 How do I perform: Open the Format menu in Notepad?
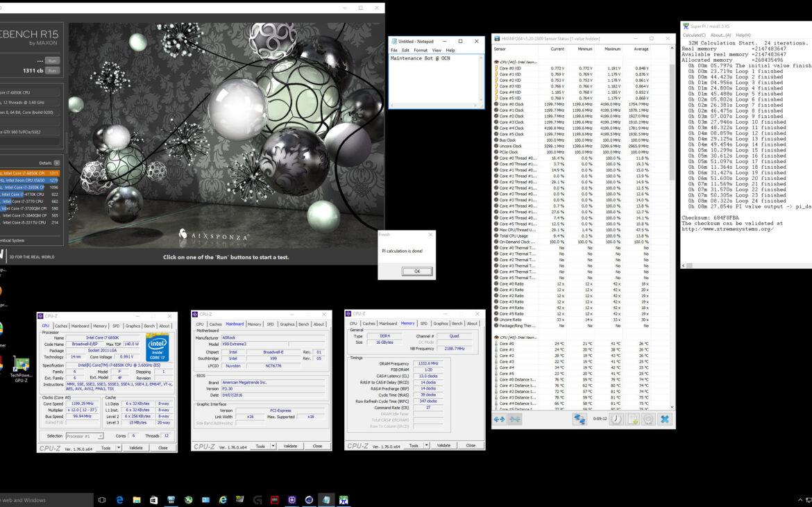421,50
